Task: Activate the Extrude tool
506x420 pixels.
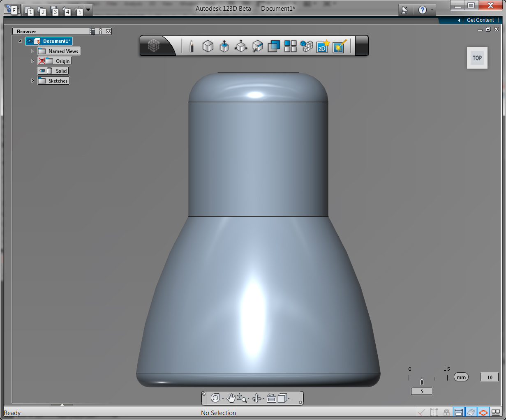Action: pyautogui.click(x=224, y=46)
